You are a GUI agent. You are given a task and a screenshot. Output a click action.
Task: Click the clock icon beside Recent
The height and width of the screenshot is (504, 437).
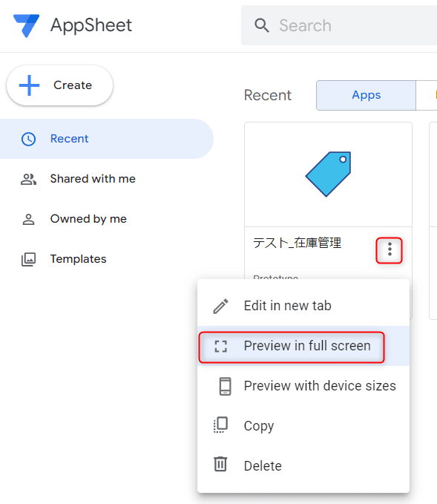[x=29, y=140]
